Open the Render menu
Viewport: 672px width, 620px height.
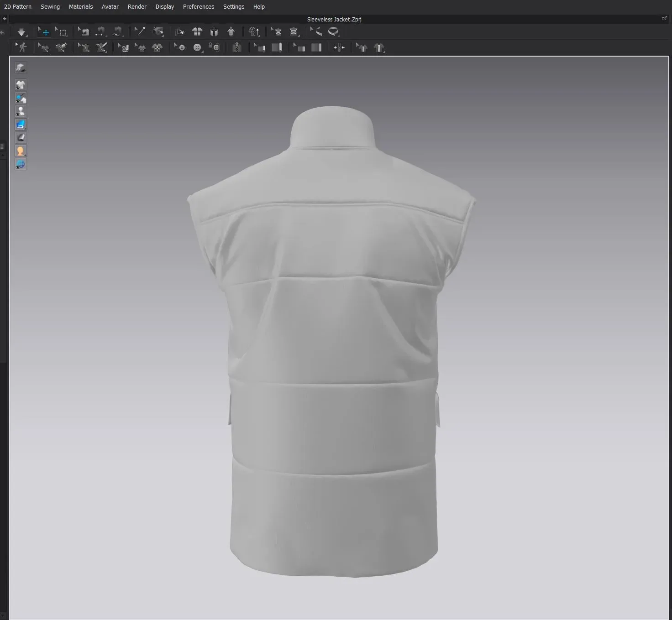137,7
